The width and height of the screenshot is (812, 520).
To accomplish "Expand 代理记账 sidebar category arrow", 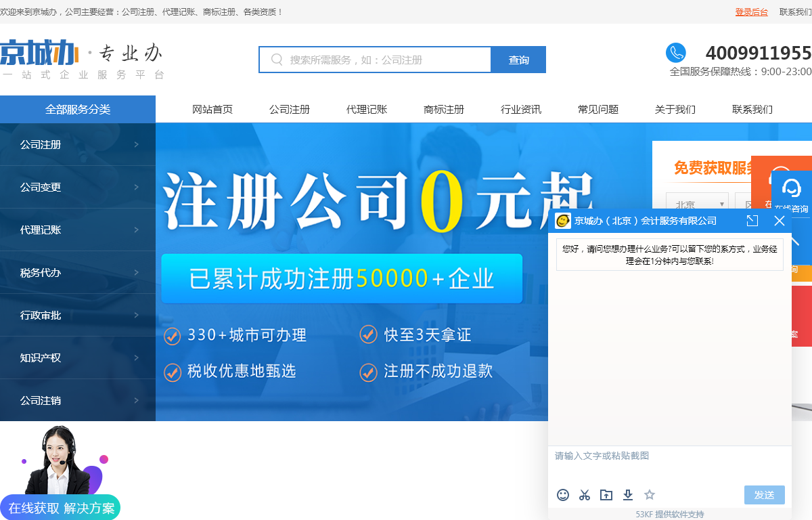I will (x=136, y=230).
